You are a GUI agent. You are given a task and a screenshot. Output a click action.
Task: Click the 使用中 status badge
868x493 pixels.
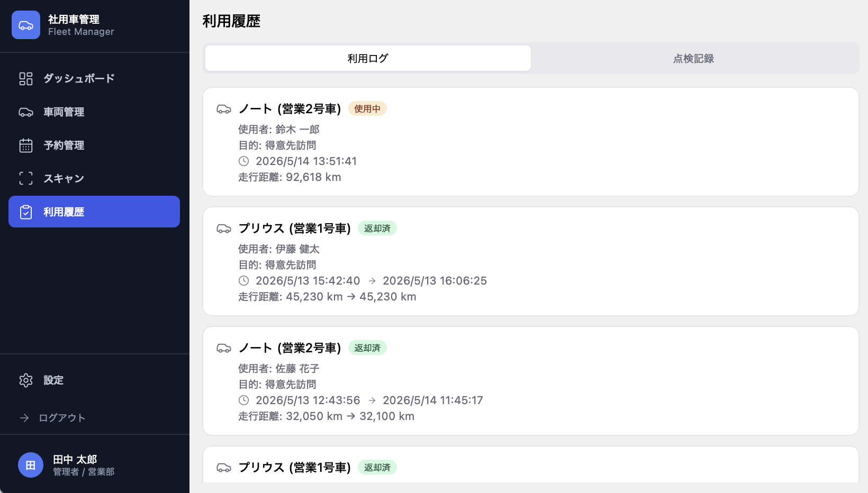coord(367,109)
